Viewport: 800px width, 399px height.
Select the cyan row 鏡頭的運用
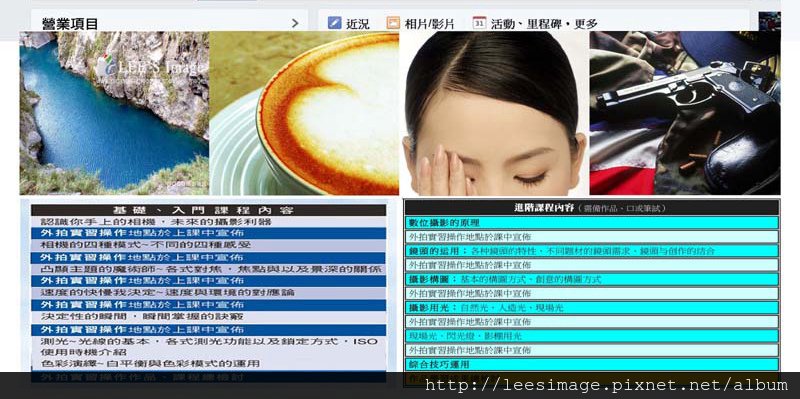click(x=592, y=251)
